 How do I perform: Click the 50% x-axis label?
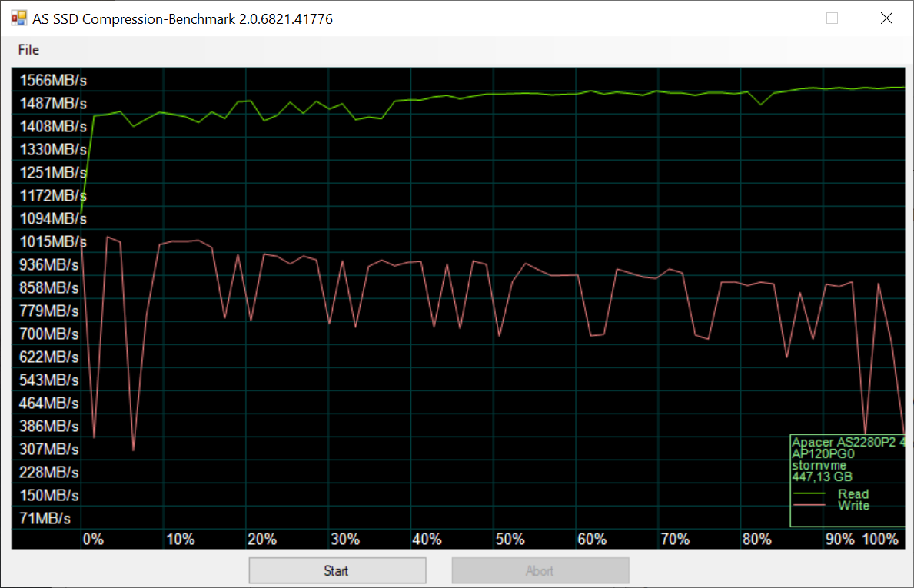510,539
